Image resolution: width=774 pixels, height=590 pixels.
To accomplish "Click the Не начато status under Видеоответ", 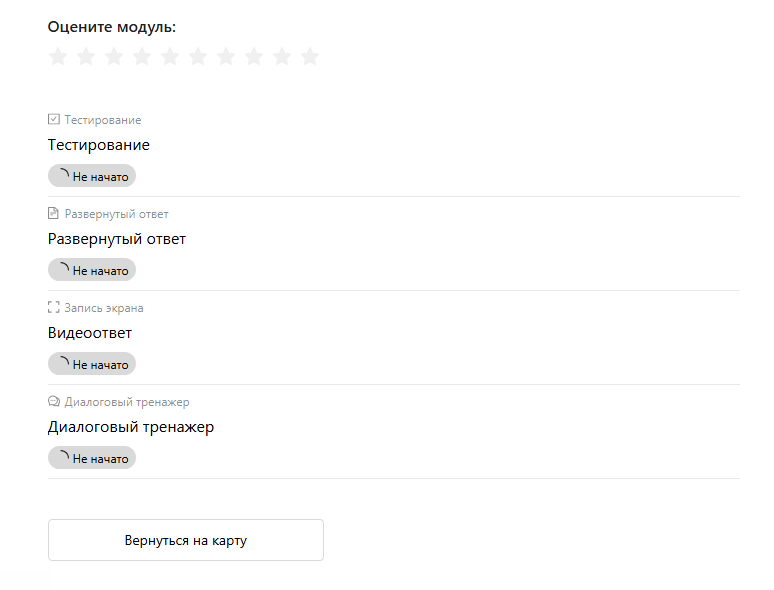I will click(x=92, y=363).
